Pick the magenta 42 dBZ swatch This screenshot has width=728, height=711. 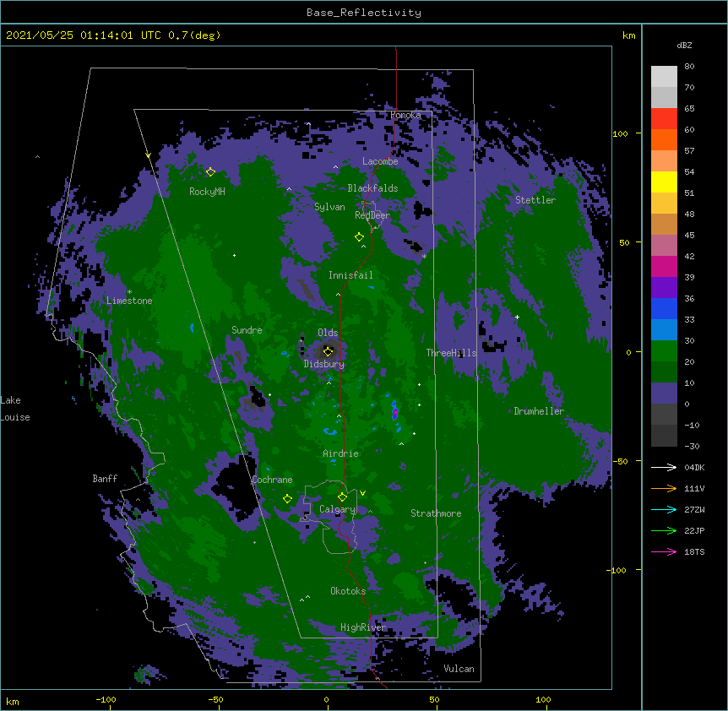pos(664,266)
